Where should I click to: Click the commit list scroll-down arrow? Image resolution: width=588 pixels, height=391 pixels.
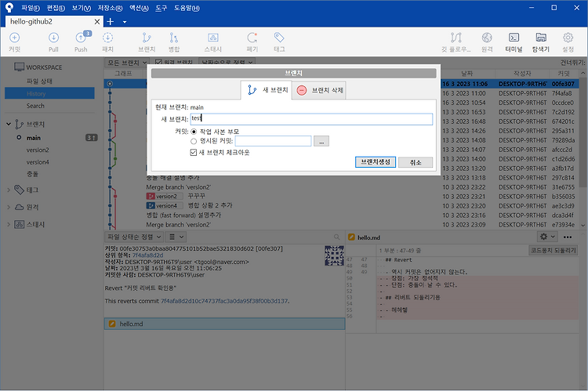click(x=583, y=226)
